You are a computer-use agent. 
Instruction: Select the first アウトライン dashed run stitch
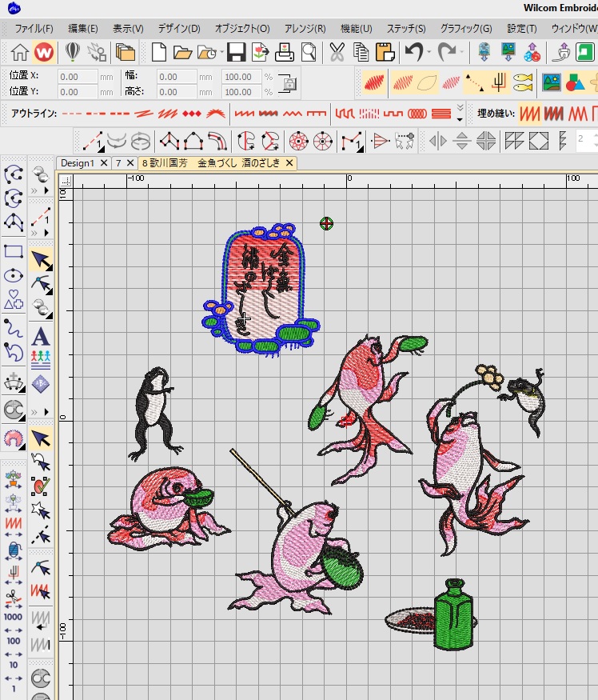(72, 114)
